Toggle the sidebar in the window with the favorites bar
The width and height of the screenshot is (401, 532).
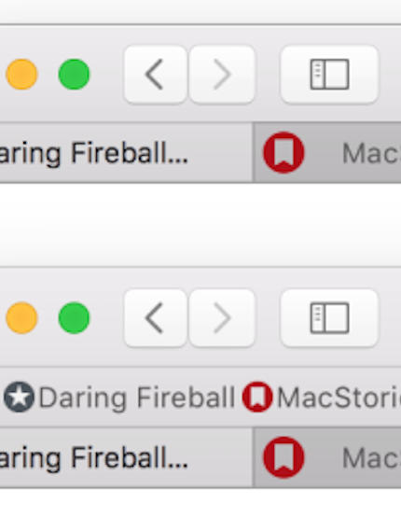point(329,318)
